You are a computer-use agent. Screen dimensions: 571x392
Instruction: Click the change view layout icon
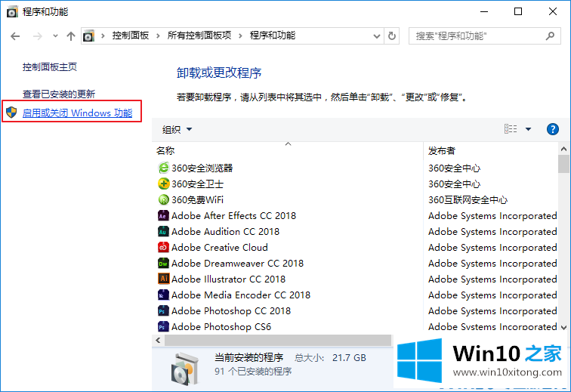coord(511,129)
